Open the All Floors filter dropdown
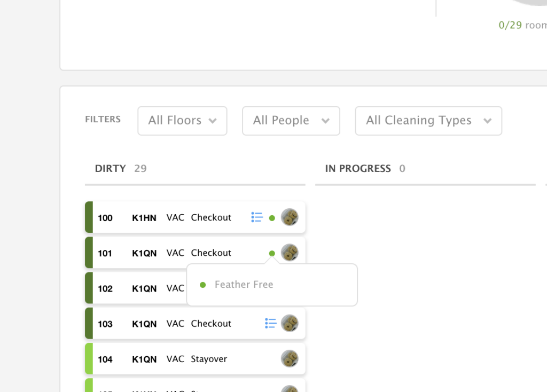 point(182,121)
